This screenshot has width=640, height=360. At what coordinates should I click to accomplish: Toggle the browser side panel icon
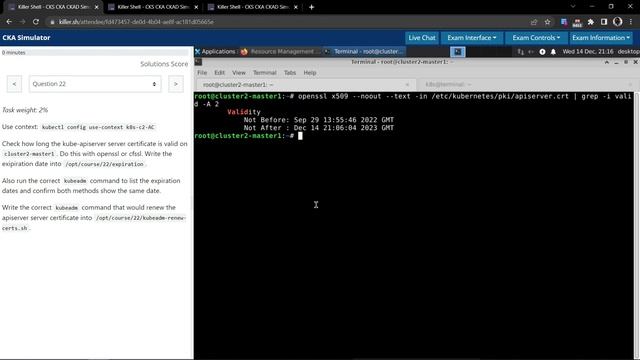tap(604, 22)
